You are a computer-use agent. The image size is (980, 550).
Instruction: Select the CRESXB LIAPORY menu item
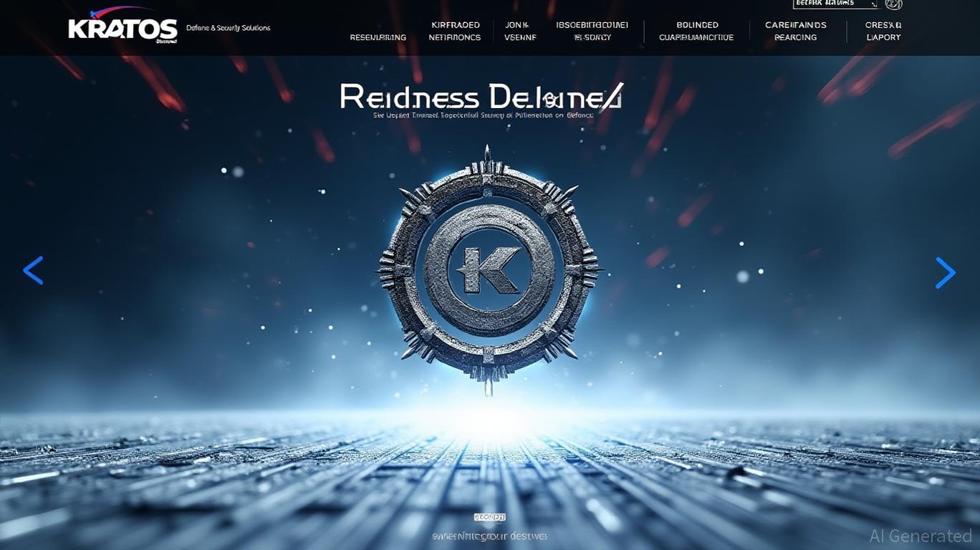tap(883, 31)
